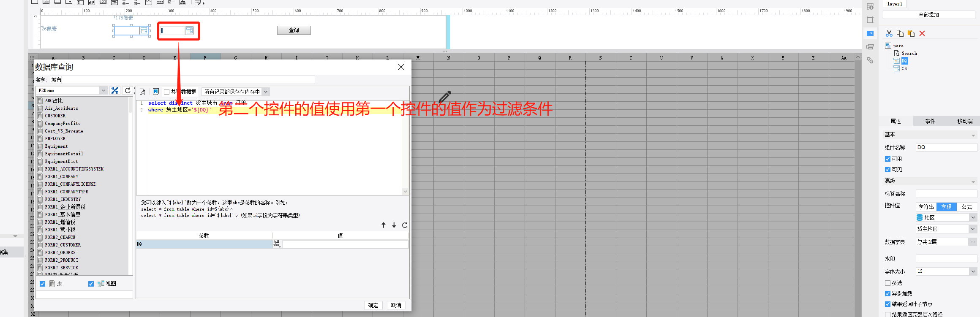The height and width of the screenshot is (317, 980).
Task: Click the save/stored-procedure icon beside preview
Action: [x=156, y=92]
